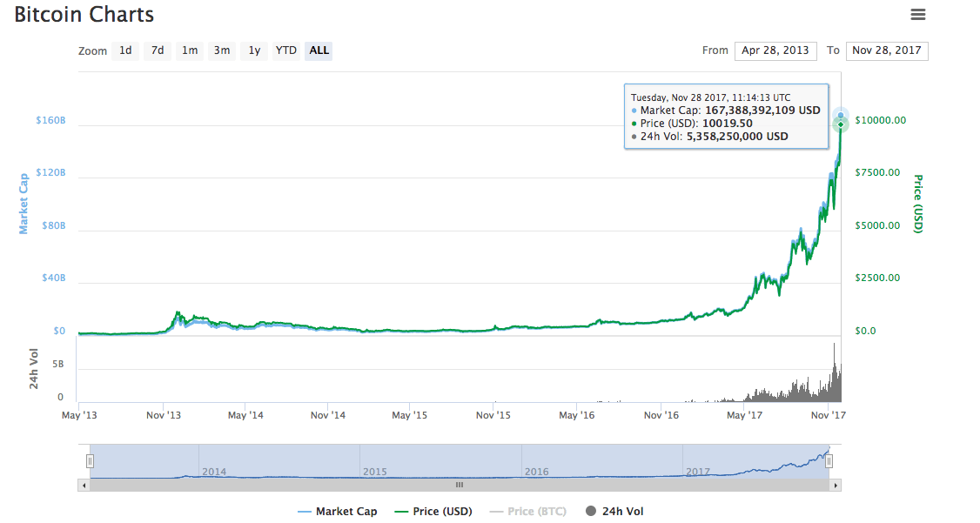
Task: Zoom chart to 1m range
Action: click(190, 50)
